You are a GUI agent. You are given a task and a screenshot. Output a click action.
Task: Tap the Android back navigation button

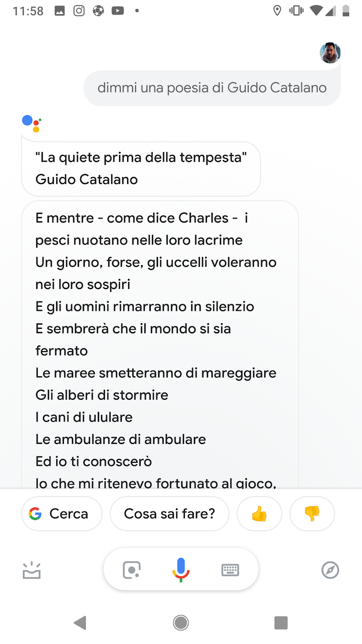[x=80, y=623]
